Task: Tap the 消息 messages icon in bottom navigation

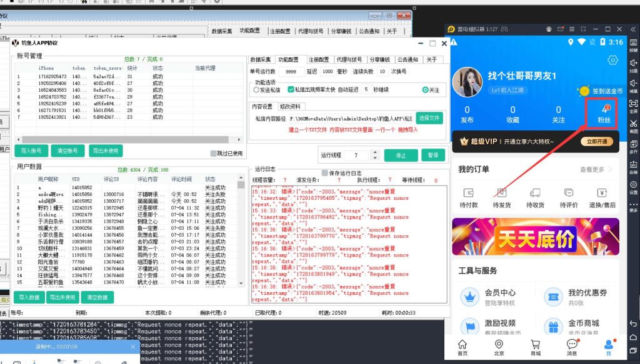Action: point(572,344)
